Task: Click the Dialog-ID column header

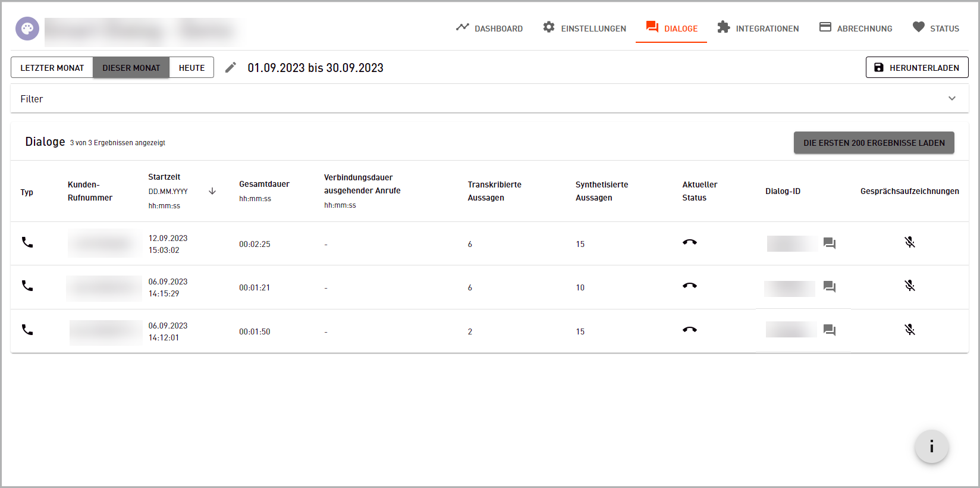Action: [783, 191]
